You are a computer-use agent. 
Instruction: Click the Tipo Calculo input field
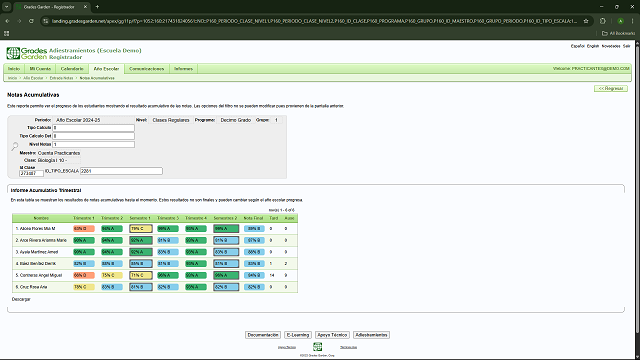93,128
